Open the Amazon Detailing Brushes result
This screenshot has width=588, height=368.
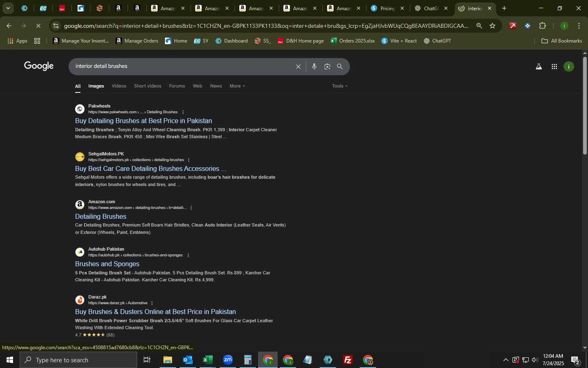coord(100,217)
